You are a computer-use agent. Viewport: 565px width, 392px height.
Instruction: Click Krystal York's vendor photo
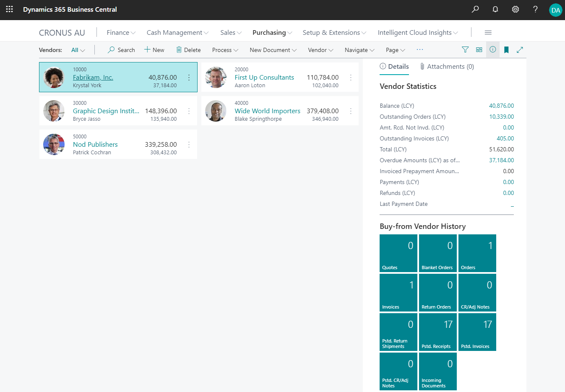click(54, 77)
